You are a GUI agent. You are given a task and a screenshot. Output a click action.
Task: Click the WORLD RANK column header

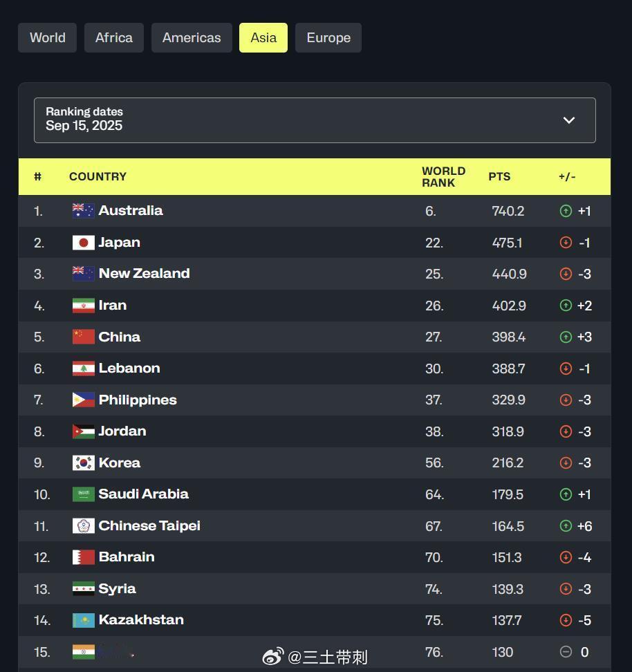coord(443,176)
